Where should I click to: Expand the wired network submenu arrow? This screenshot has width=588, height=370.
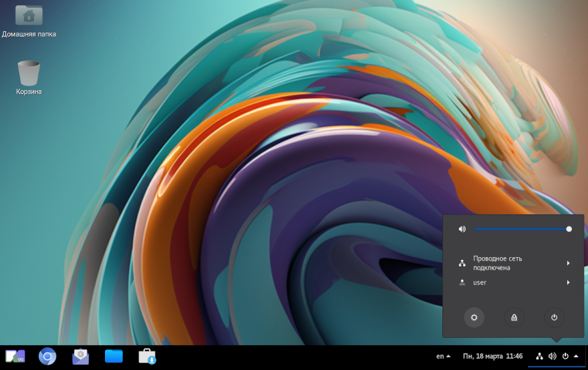tap(568, 263)
